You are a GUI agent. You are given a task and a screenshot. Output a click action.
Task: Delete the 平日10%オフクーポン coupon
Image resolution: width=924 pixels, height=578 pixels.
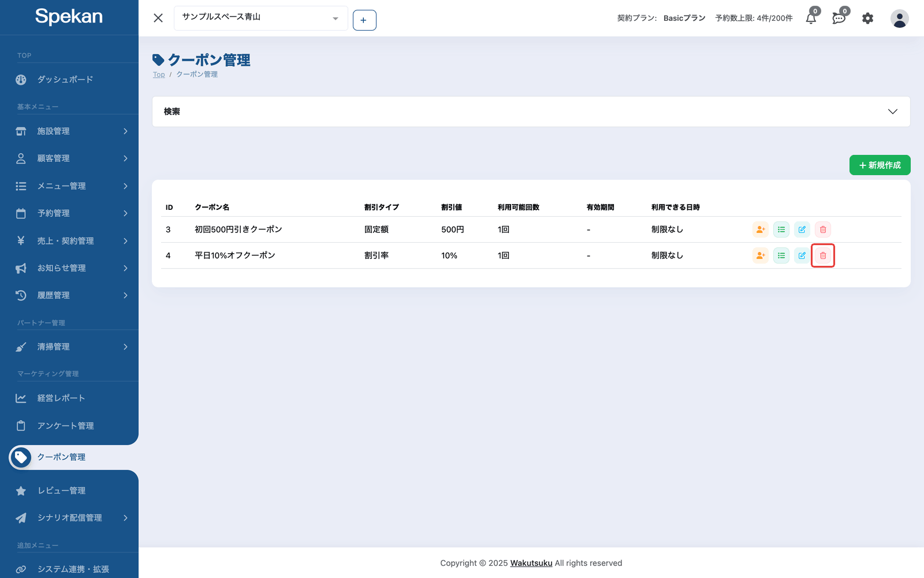click(823, 255)
